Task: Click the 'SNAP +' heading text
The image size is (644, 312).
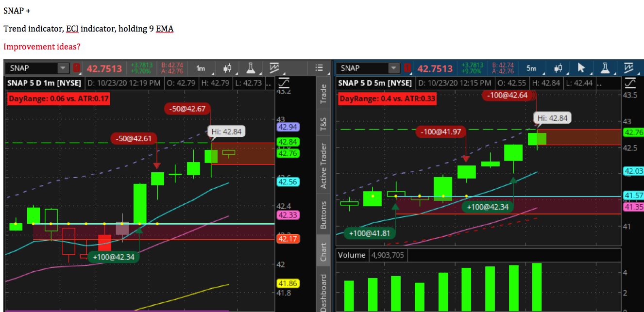Action: pyautogui.click(x=17, y=10)
